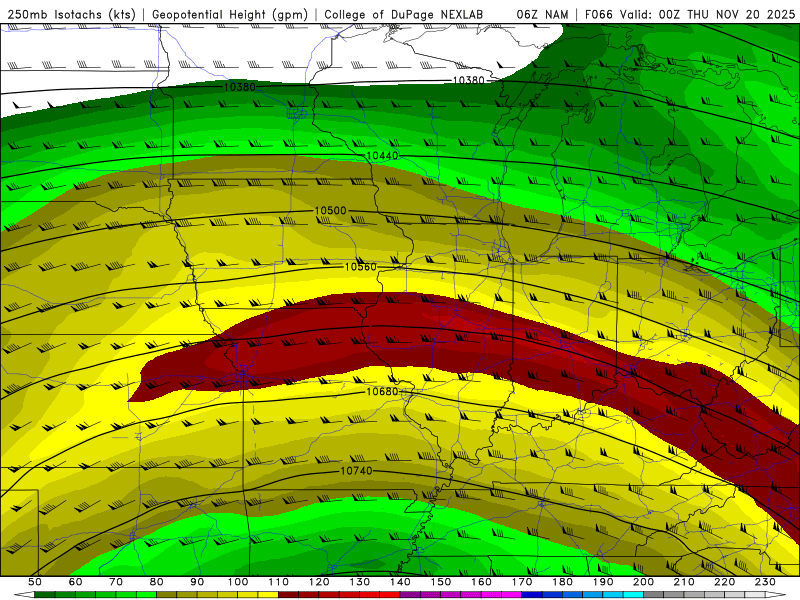Click the 10500 height contour label
800x600 pixels.
(331, 210)
